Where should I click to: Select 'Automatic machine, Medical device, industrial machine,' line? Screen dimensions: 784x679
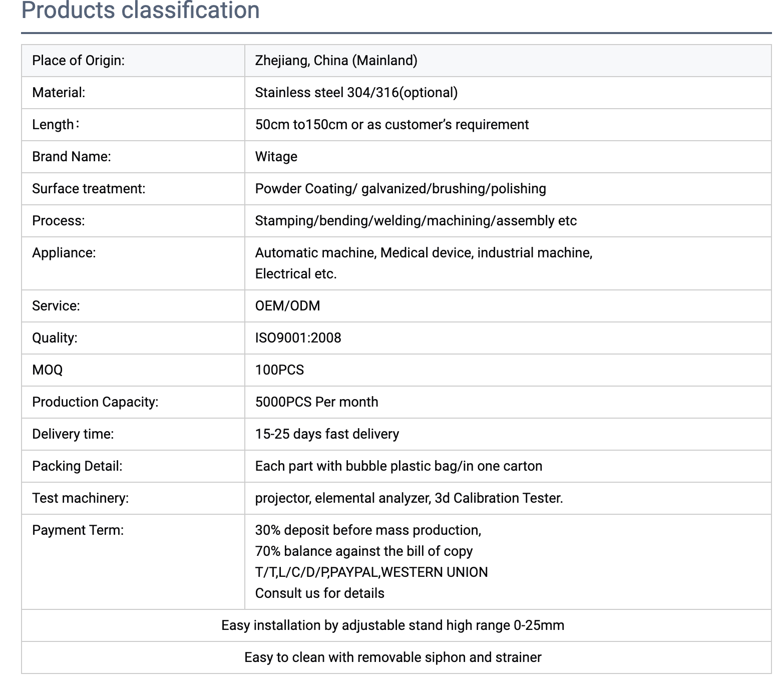[424, 253]
